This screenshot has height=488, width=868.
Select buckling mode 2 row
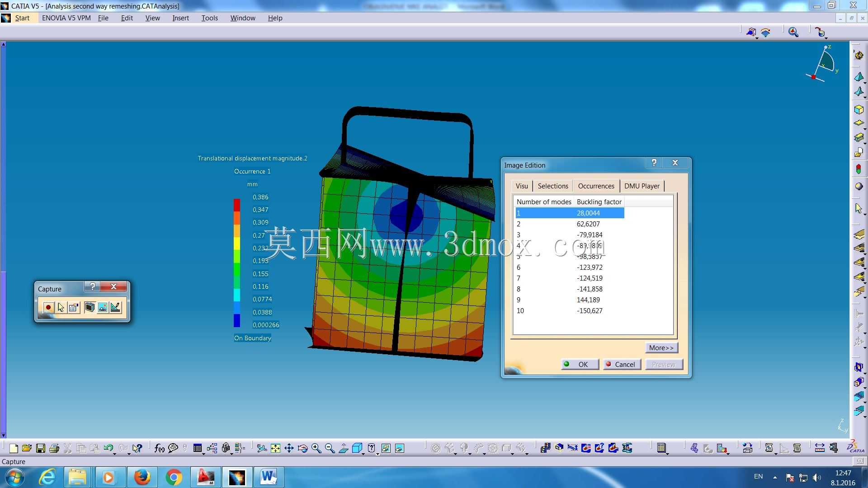pyautogui.click(x=570, y=224)
